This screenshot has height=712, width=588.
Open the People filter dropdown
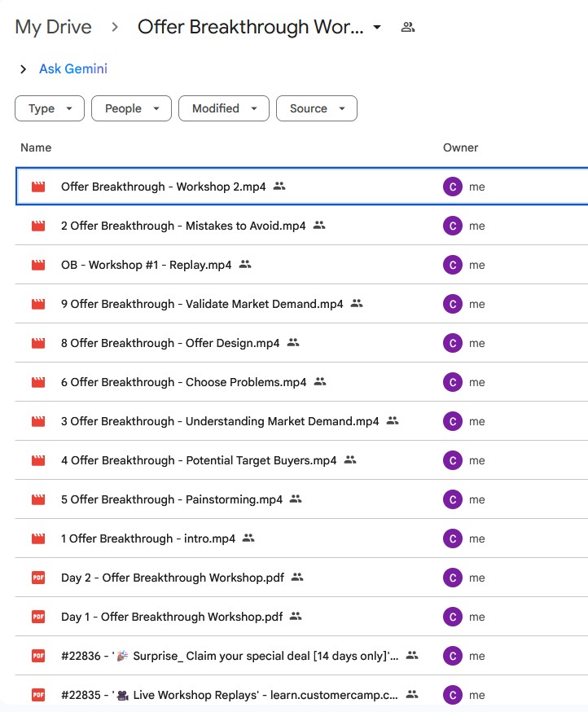131,108
